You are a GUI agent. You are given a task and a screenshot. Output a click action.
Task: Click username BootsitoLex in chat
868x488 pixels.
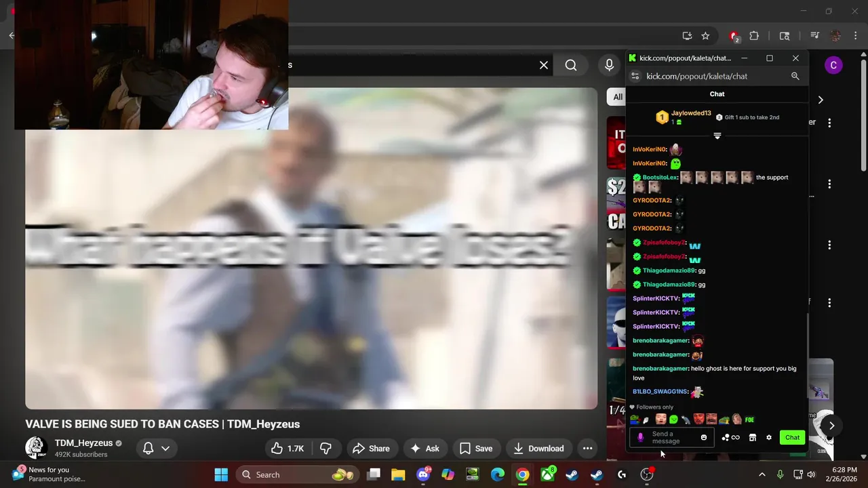660,178
